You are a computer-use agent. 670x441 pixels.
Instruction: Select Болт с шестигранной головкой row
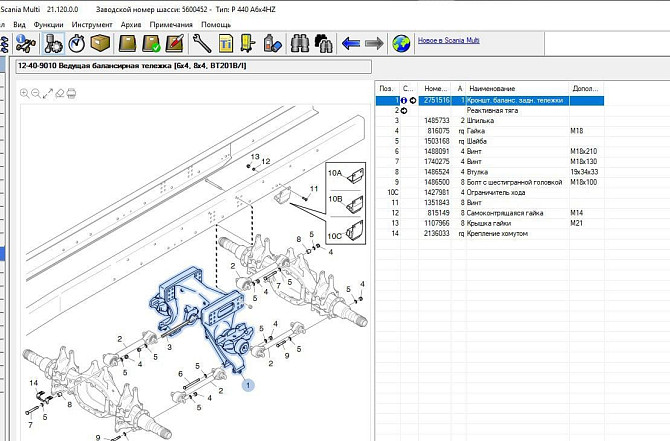tap(490, 182)
